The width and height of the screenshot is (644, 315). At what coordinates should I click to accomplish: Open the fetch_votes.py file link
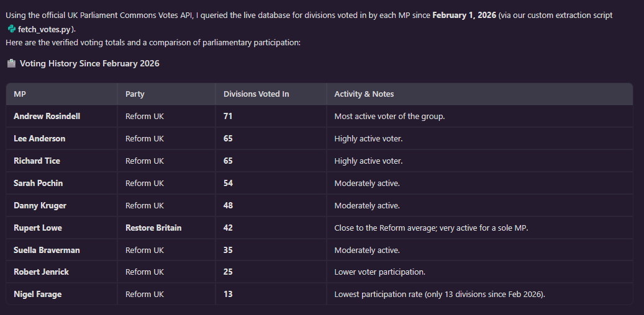click(45, 30)
